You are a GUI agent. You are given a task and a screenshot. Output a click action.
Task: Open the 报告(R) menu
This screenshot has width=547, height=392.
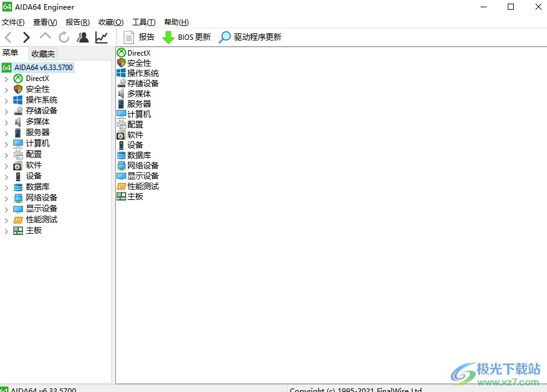click(78, 22)
